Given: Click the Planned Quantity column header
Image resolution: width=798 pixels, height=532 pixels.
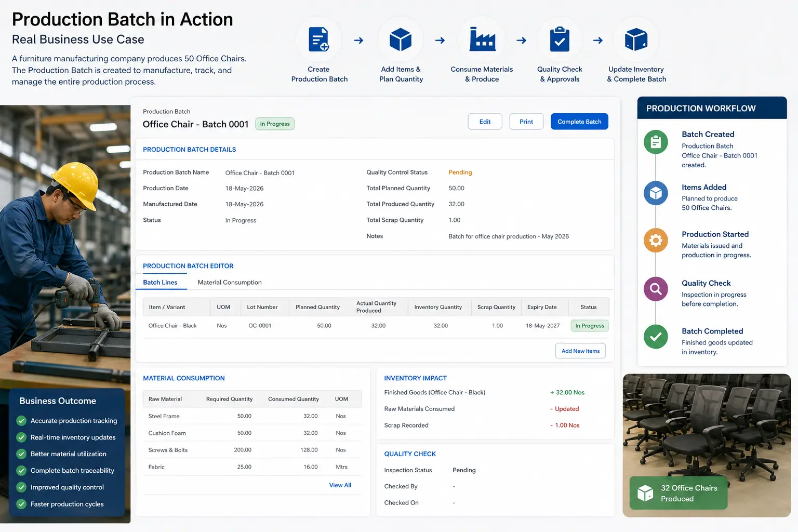Looking at the screenshot, I should pos(317,307).
